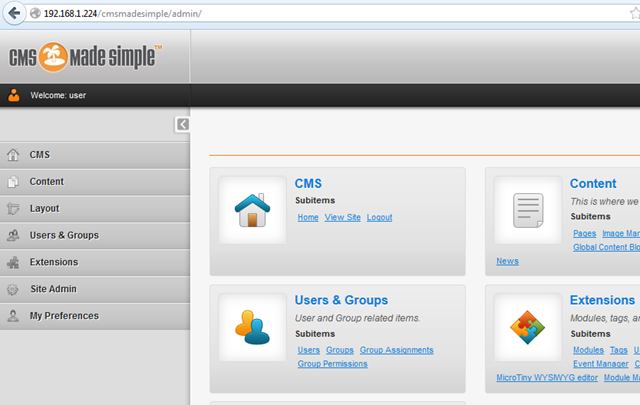Open the Groups subitem link

(340, 350)
